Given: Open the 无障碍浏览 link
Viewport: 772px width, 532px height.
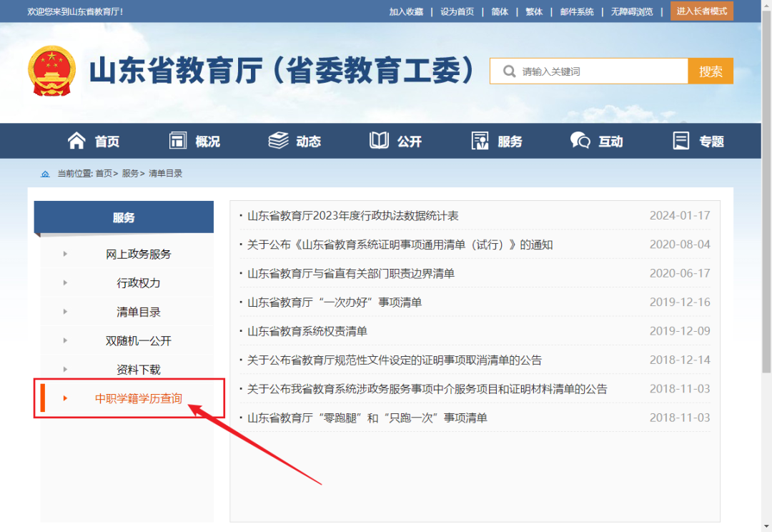Looking at the screenshot, I should (x=632, y=12).
